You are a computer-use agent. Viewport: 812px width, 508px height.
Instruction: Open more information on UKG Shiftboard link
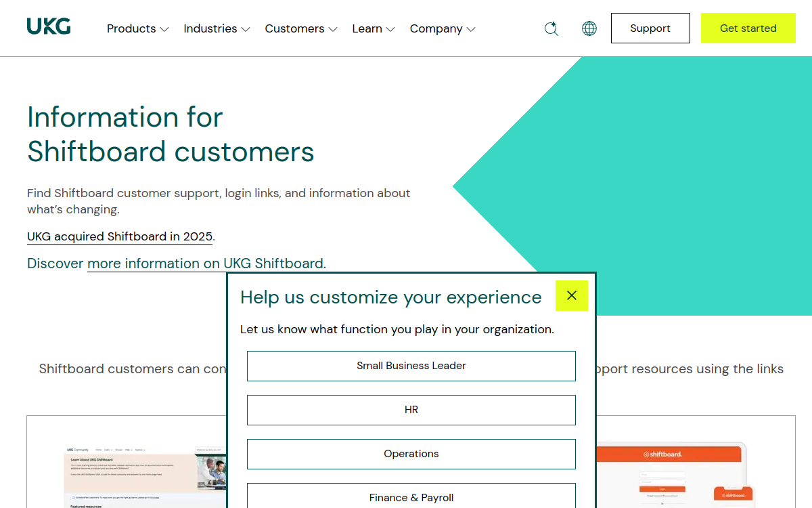(205, 263)
